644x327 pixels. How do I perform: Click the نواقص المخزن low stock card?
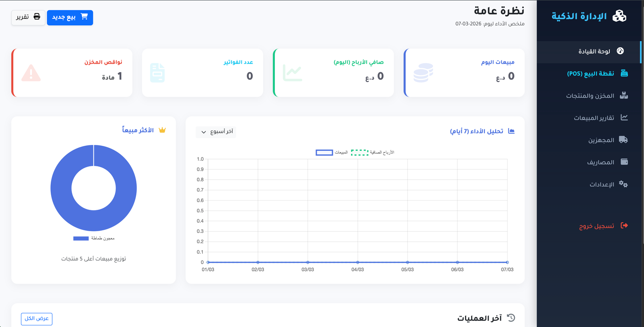[72, 73]
